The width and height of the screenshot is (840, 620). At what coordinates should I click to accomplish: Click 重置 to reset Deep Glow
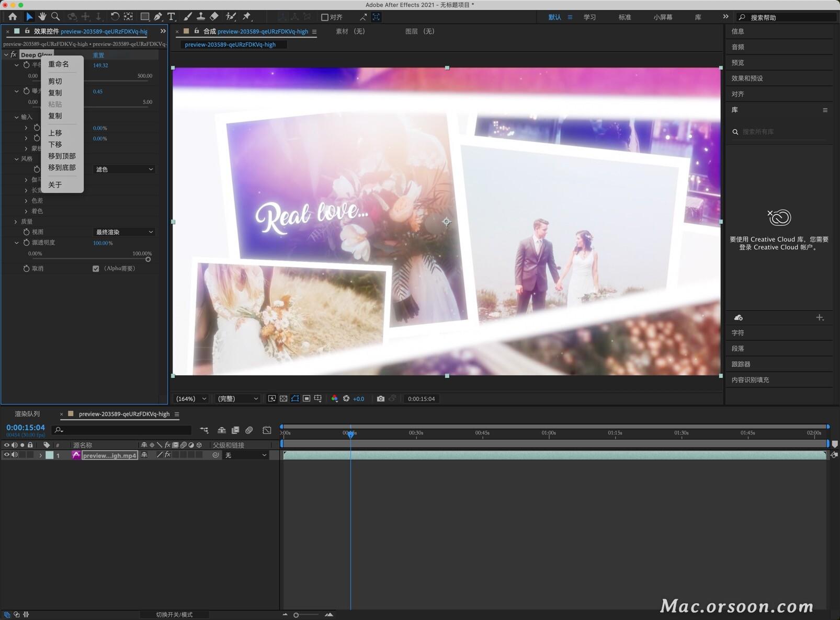point(98,55)
